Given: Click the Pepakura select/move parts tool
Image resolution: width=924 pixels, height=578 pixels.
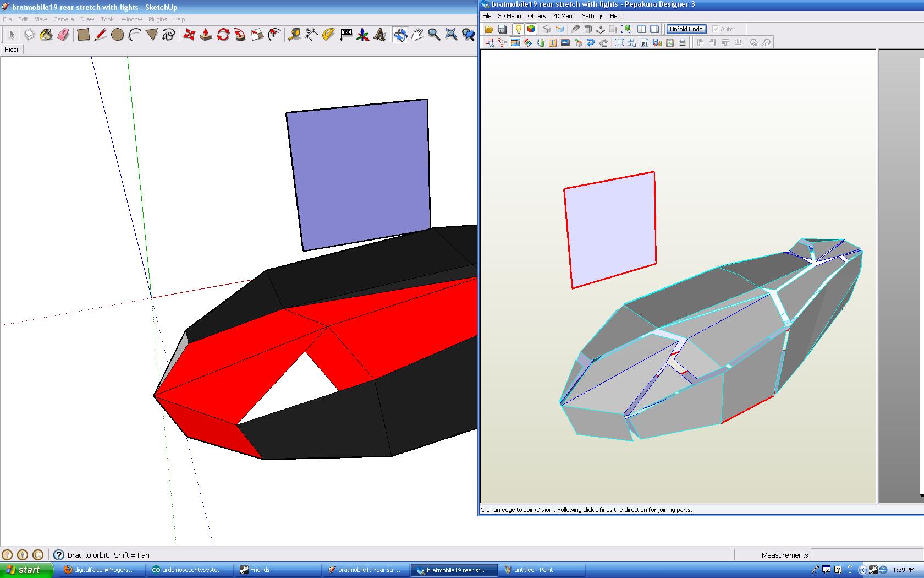Looking at the screenshot, I should (489, 42).
